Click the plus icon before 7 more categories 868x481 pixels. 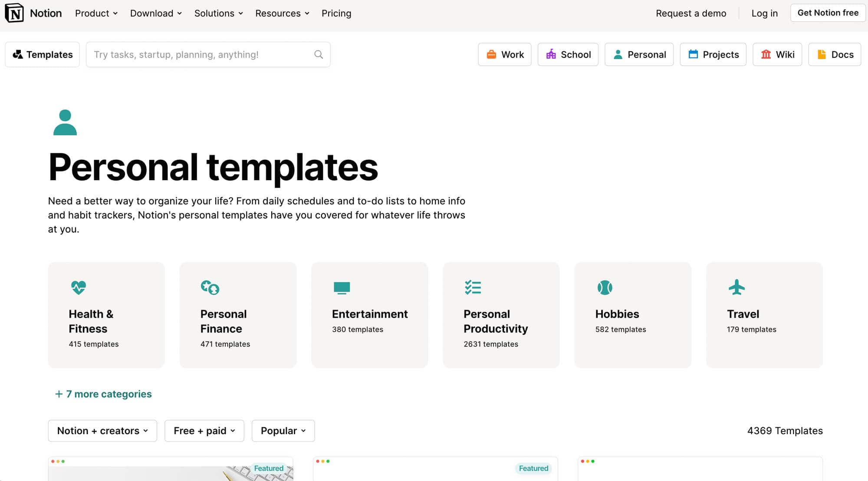(x=59, y=394)
